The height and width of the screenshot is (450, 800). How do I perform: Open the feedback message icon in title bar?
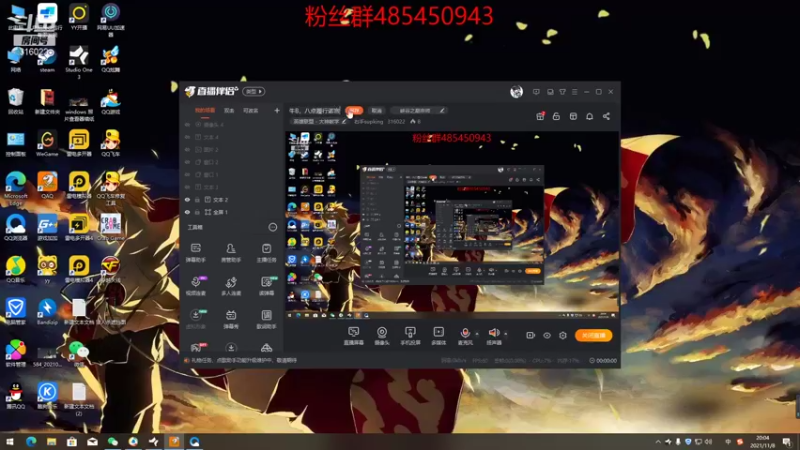coord(536,92)
